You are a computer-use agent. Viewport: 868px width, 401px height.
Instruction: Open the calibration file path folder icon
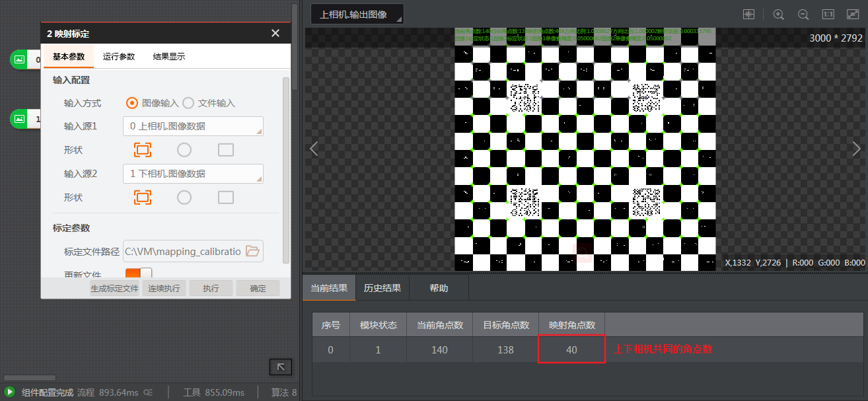click(x=254, y=251)
